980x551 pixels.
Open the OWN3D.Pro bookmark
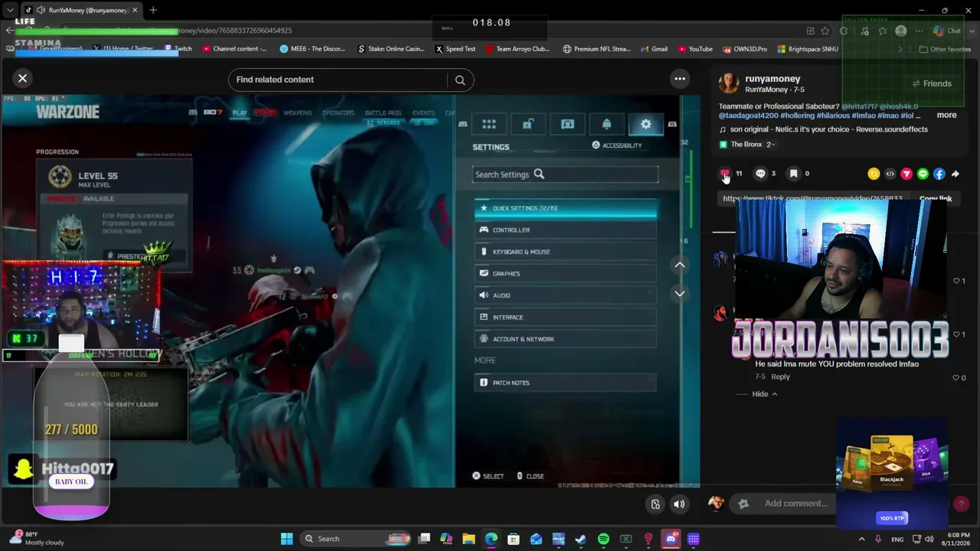[744, 49]
